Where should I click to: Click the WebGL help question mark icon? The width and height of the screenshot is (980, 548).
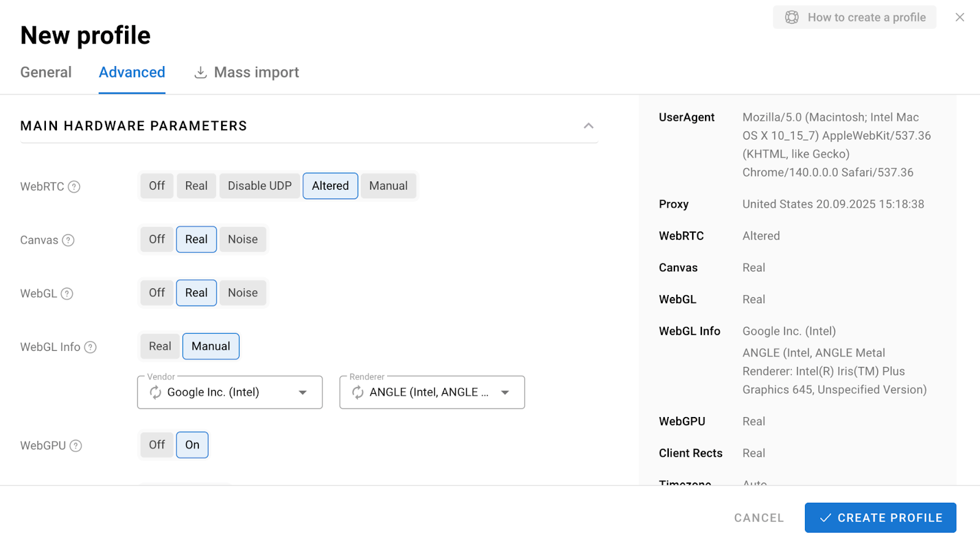(67, 294)
